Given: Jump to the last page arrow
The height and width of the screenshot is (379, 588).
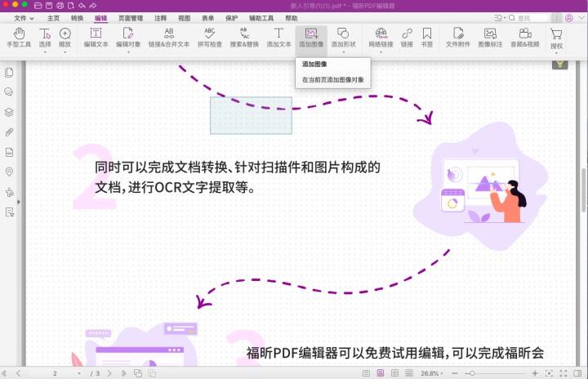Looking at the screenshot, I should [123, 373].
